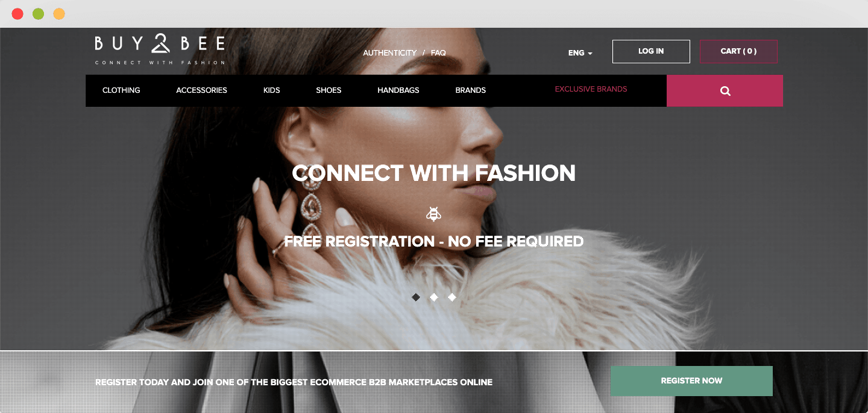Click the BUY2BEE logo

click(160, 49)
